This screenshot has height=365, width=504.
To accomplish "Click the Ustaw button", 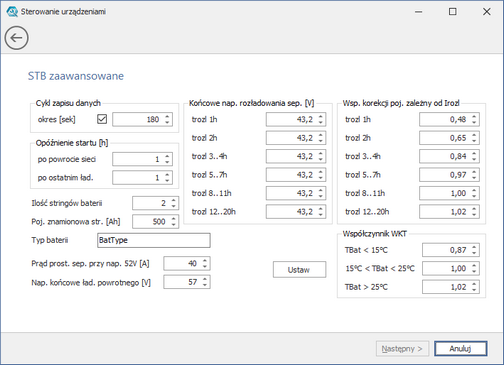I will (299, 269).
